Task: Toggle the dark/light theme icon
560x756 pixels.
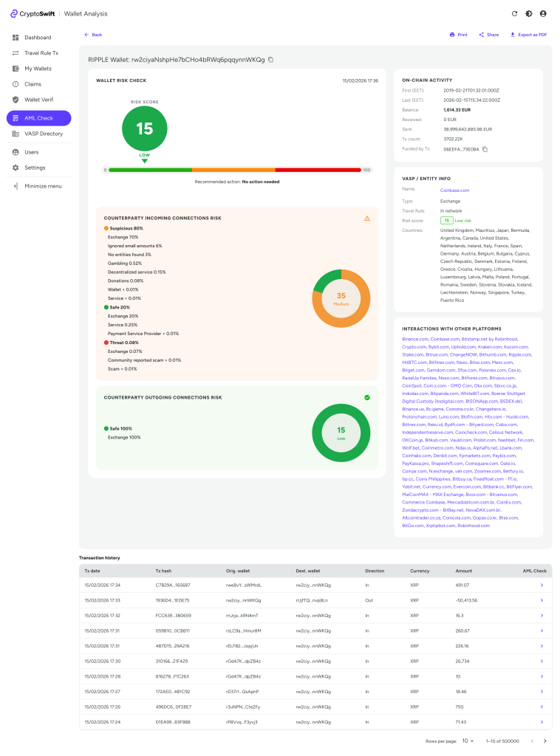Action: [x=529, y=13]
